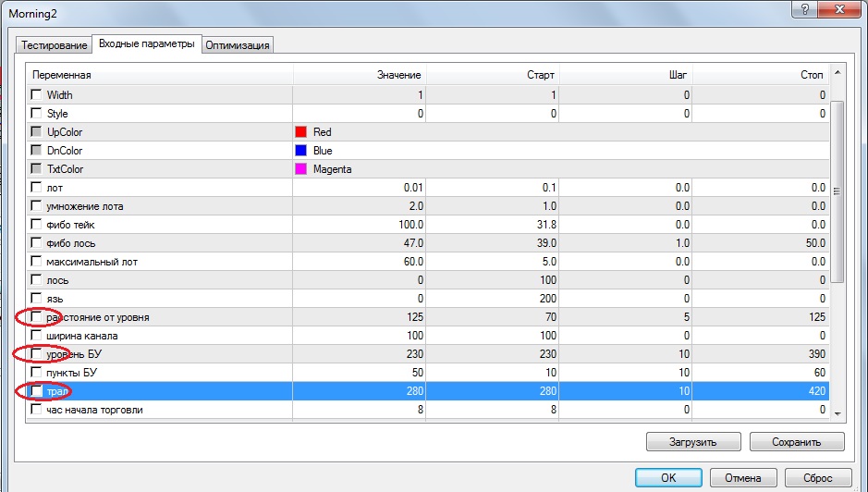
Task: Click the Переменная column header
Action: pos(159,75)
